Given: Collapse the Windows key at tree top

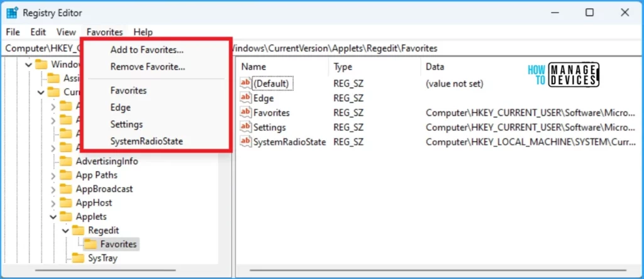Looking at the screenshot, I should tap(28, 65).
